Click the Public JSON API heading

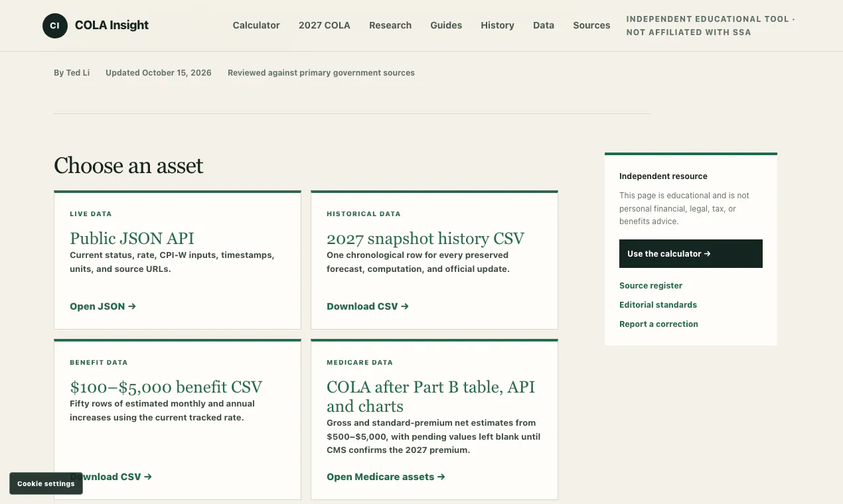pos(132,238)
